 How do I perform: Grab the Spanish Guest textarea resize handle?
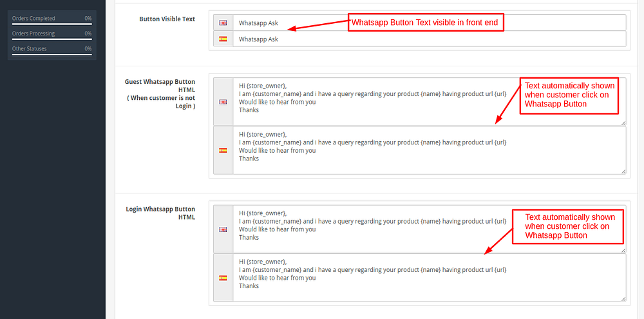tap(623, 171)
